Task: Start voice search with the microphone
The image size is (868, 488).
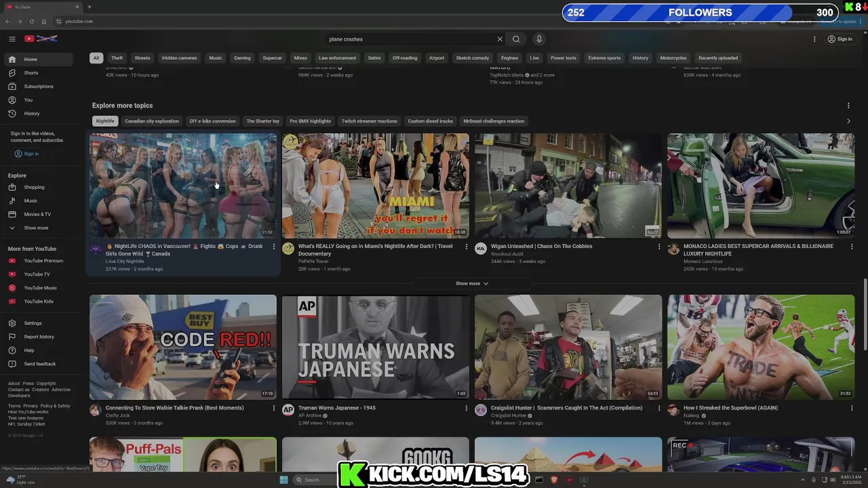Action: pyautogui.click(x=539, y=39)
